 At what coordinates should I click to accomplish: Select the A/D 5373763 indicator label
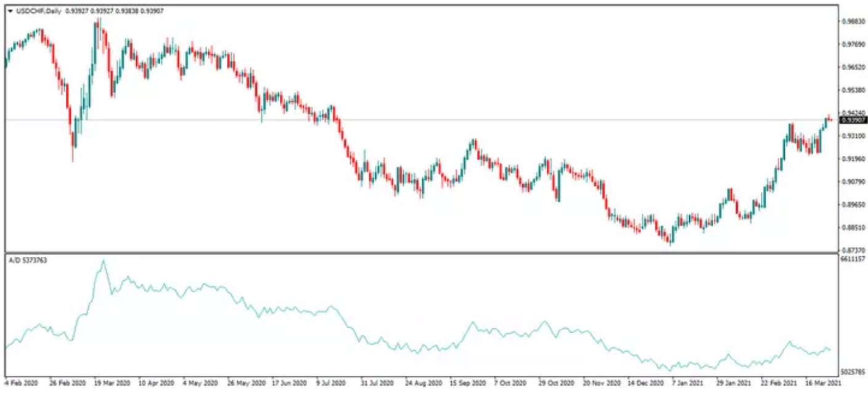(28, 261)
